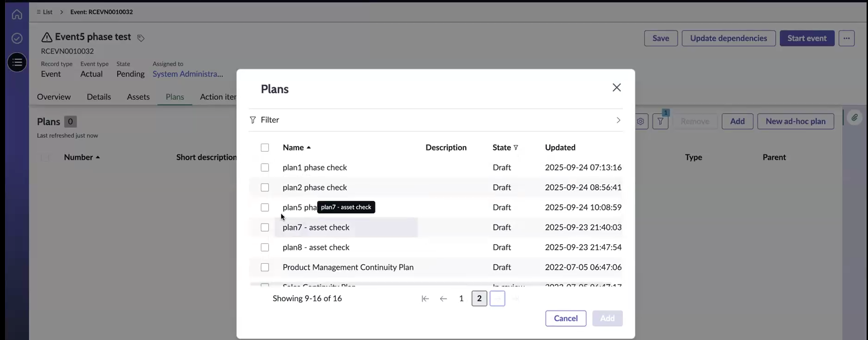Viewport: 868px width, 340px height.
Task: Click the Add button in background toolbar
Action: coord(737,121)
